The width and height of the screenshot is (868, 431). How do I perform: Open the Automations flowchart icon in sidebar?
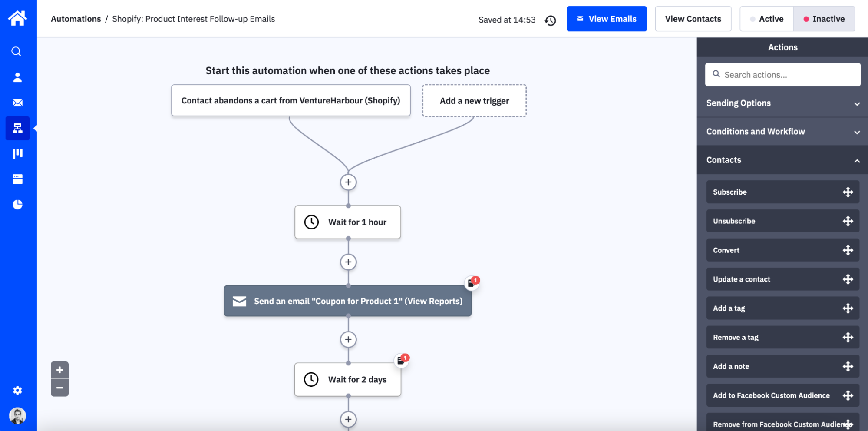point(17,128)
